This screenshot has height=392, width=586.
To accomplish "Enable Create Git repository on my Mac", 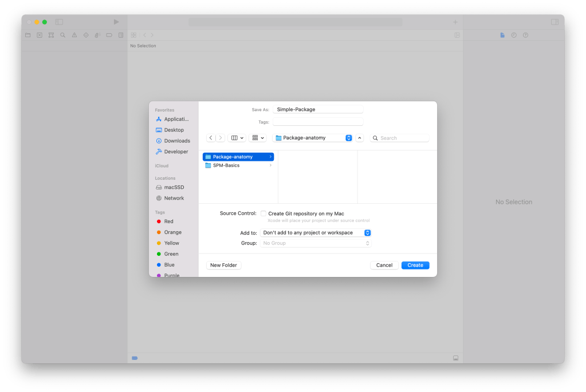I will [263, 213].
